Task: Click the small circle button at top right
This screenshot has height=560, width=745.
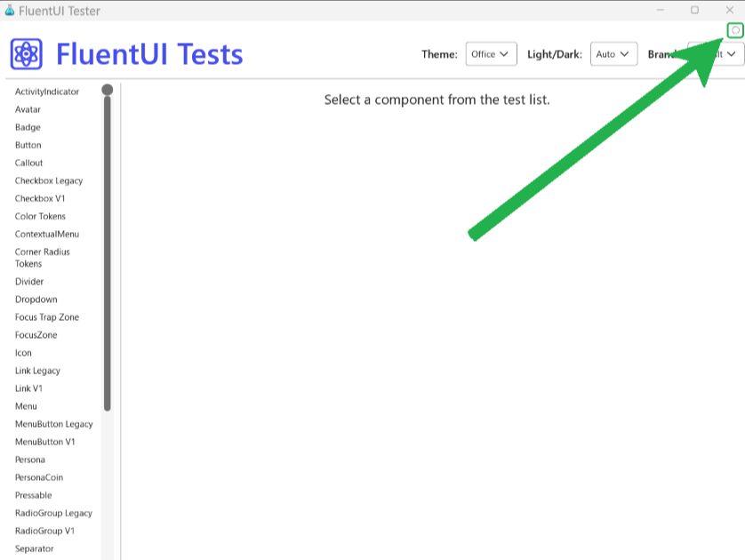Action: pyautogui.click(x=735, y=30)
